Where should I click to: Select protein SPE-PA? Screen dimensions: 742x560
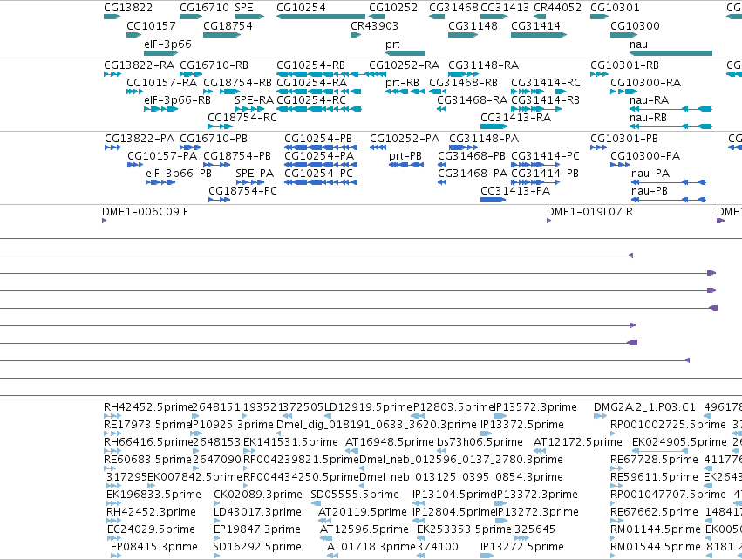coord(255,174)
